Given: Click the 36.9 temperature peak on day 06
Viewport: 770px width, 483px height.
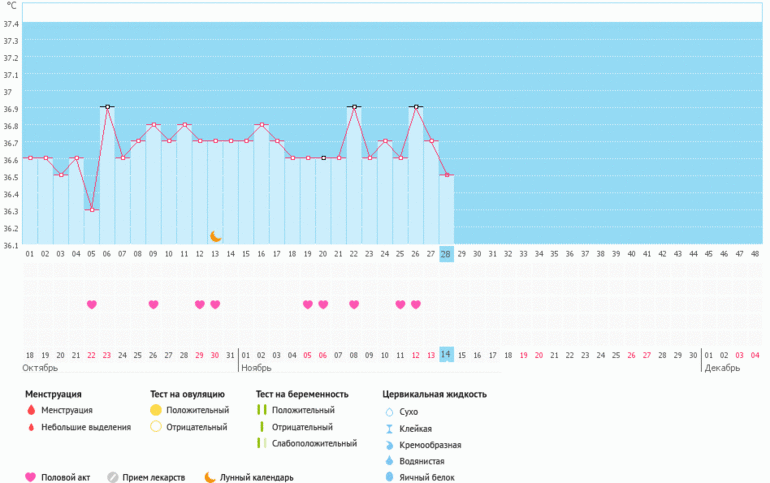Looking at the screenshot, I should pos(107,106).
